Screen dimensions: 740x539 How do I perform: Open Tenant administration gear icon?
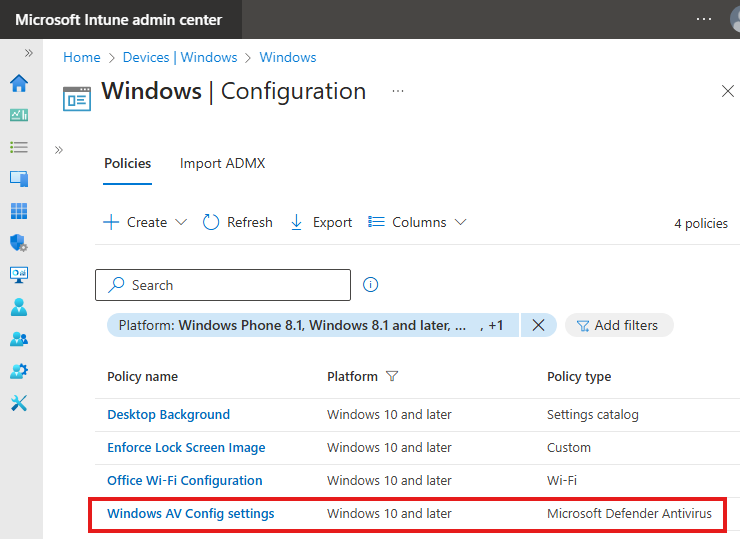[19, 371]
